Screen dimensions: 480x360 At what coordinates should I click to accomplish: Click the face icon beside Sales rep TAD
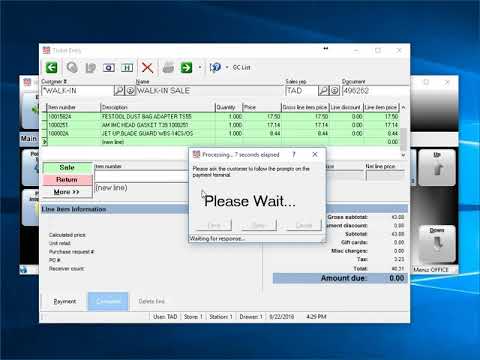(x=335, y=90)
